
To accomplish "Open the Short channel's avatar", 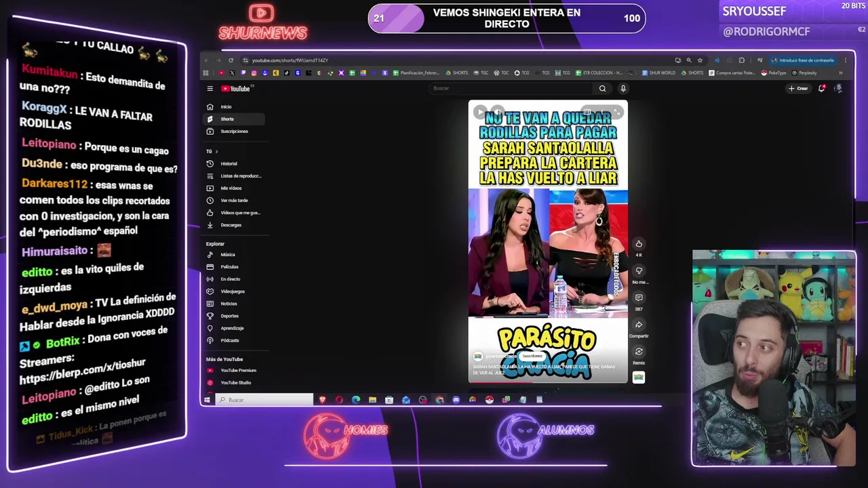I will [478, 356].
